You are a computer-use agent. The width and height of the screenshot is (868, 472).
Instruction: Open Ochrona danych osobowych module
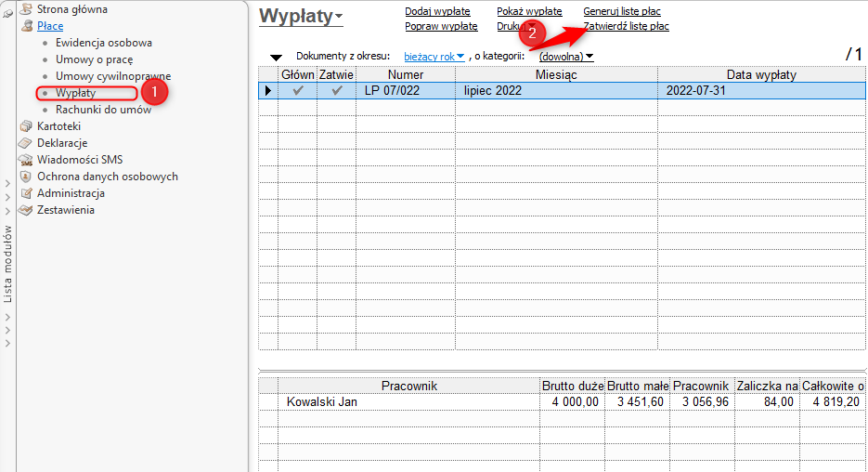(108, 177)
